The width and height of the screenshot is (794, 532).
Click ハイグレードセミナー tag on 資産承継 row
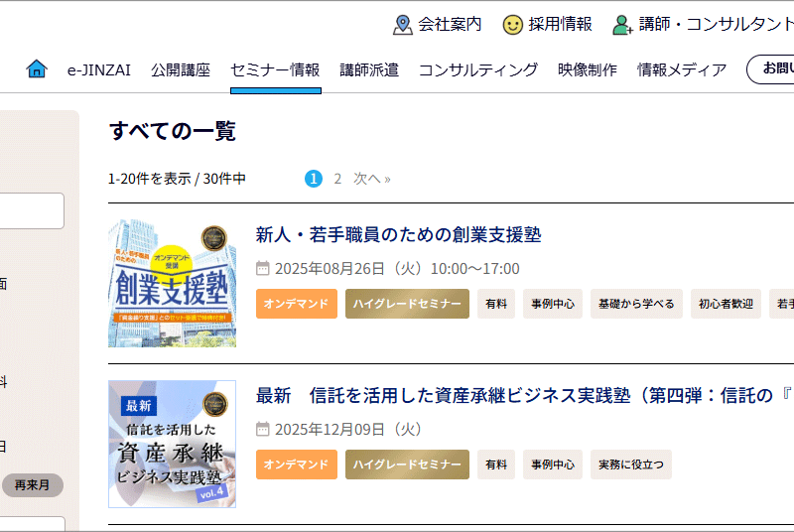[407, 465]
